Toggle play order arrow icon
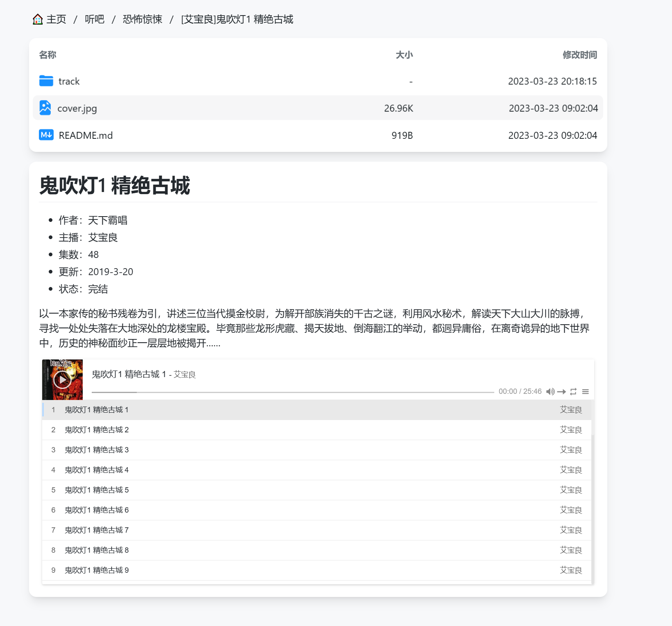The image size is (672, 626). coord(562,392)
